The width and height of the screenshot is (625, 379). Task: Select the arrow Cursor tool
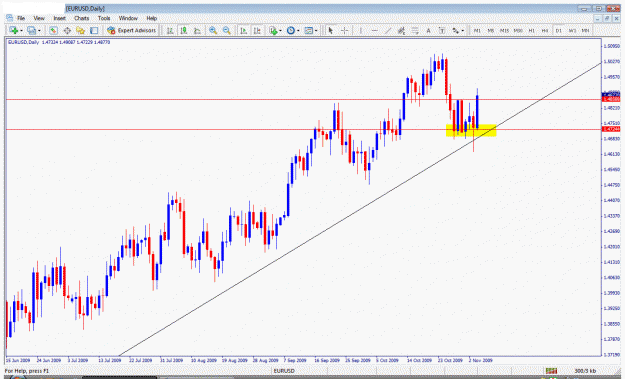(330, 30)
